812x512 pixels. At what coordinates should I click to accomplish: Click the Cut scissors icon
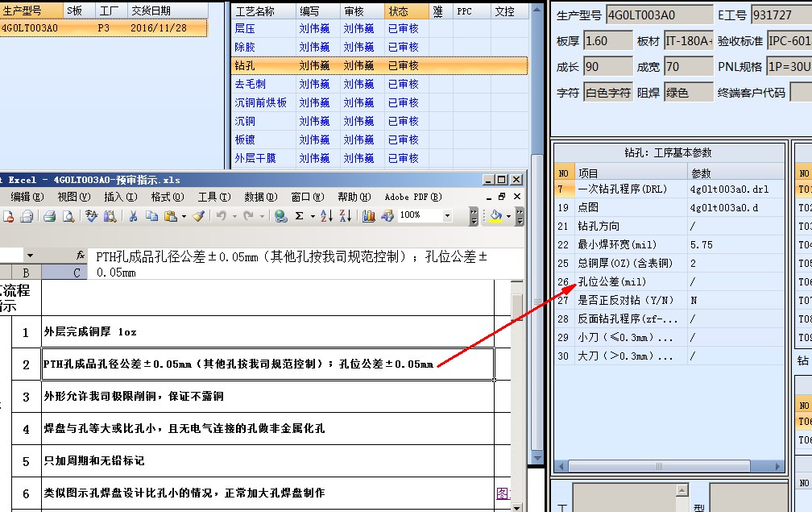point(133,216)
